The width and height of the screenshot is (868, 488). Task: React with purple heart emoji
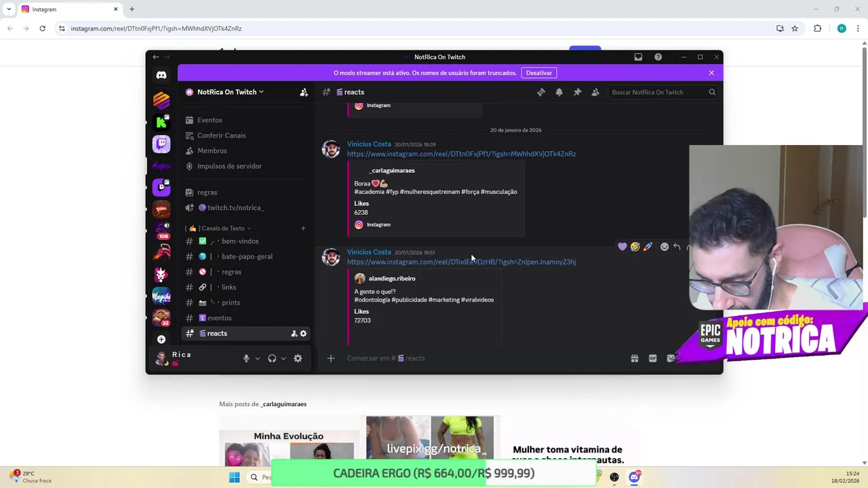click(x=623, y=247)
